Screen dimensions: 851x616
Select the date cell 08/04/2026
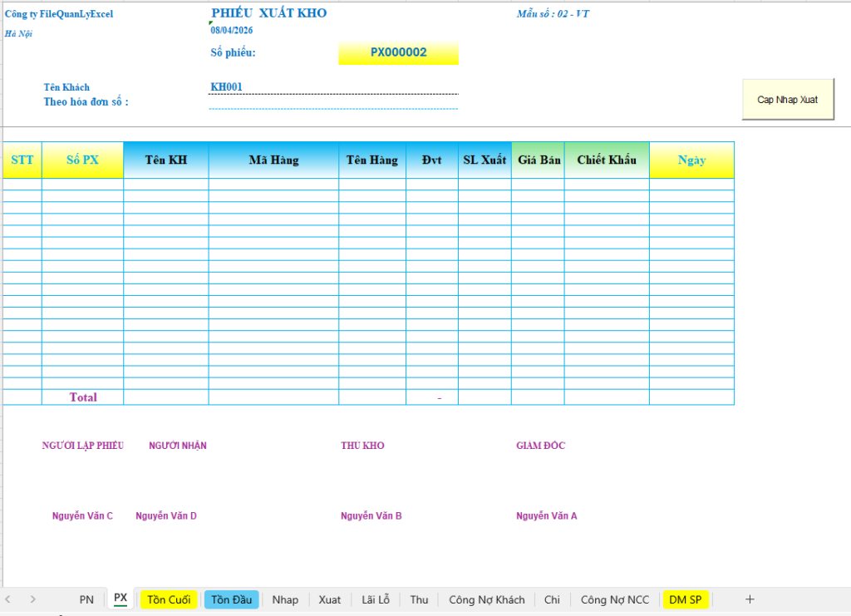coord(233,31)
